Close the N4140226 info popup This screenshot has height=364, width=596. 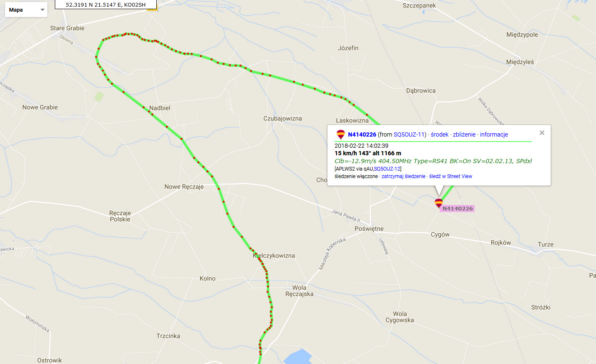542,133
